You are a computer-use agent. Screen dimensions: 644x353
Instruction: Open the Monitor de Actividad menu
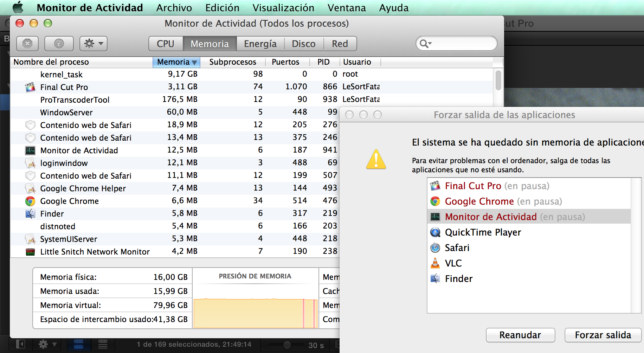point(90,7)
